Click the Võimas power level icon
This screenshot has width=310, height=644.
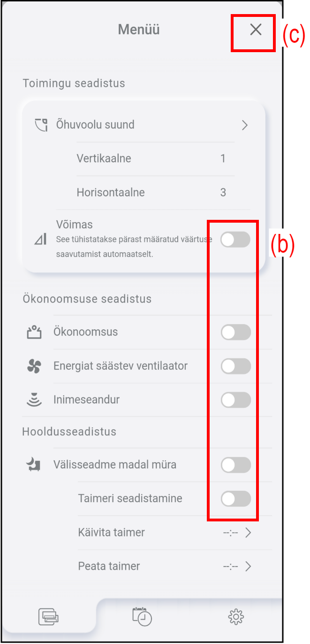click(41, 240)
